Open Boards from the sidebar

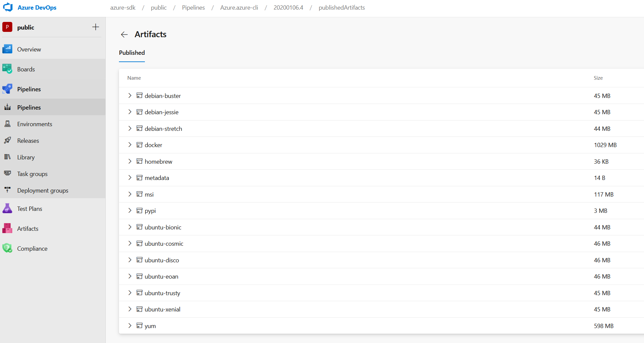(x=26, y=69)
